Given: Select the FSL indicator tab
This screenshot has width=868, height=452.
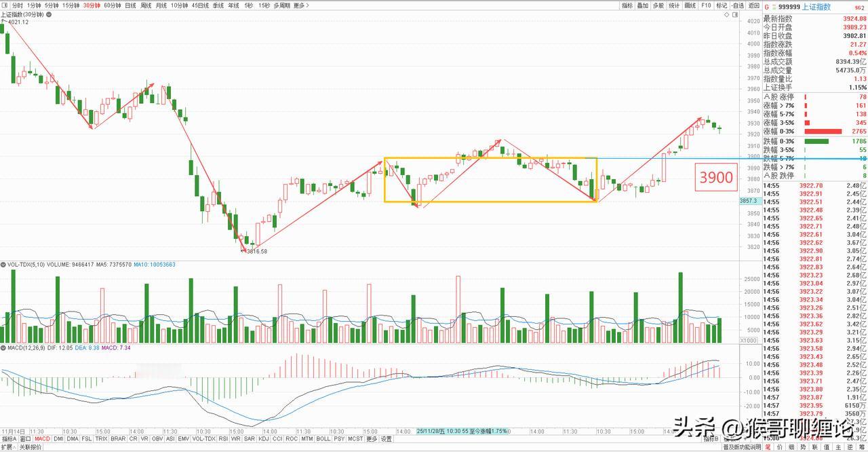Looking at the screenshot, I should (x=87, y=438).
